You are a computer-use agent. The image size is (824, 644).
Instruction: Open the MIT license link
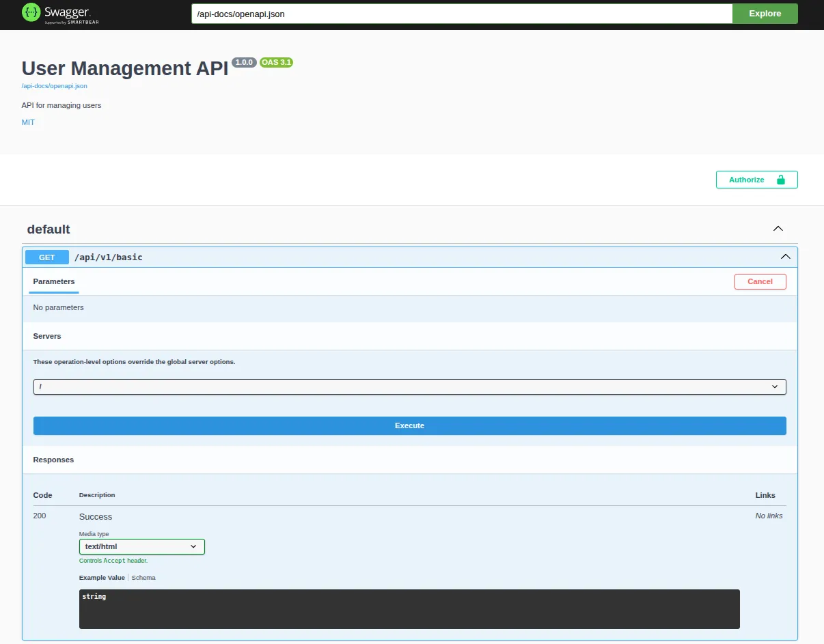tap(28, 122)
